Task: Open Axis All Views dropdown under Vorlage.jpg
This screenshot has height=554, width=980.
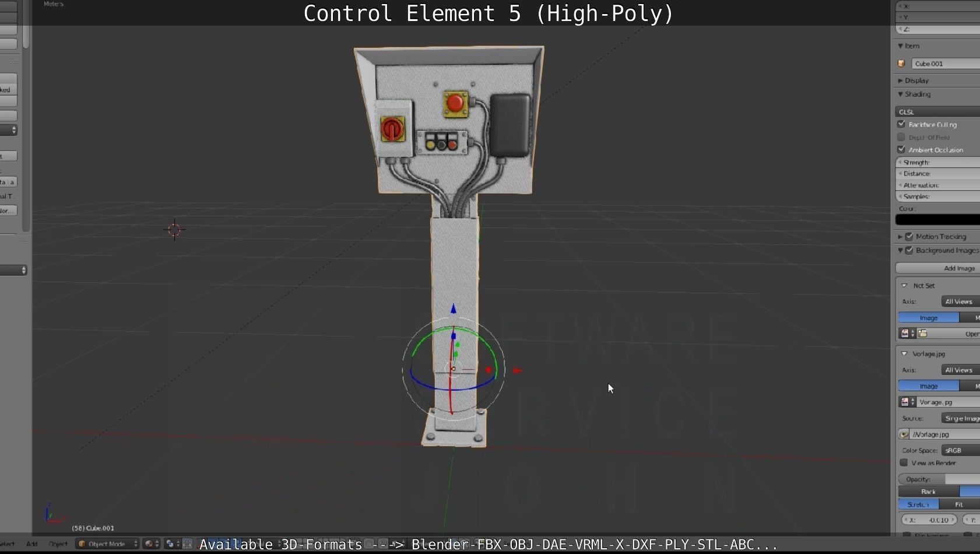Action: point(960,370)
